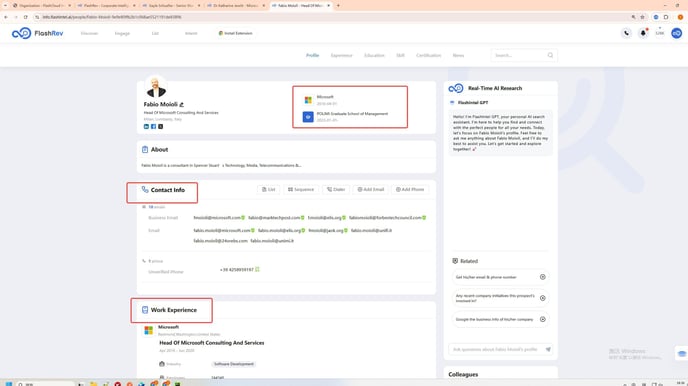Click the browser back arrow

point(6,17)
